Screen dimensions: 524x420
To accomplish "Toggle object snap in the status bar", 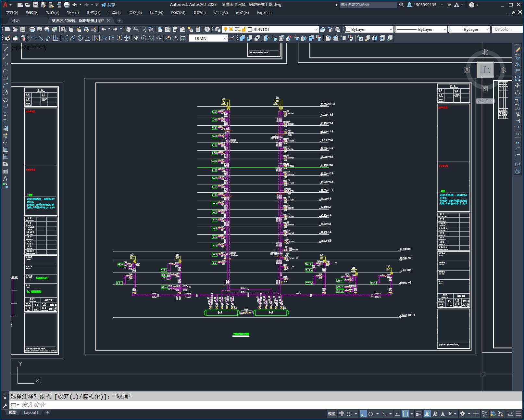I will [405, 414].
